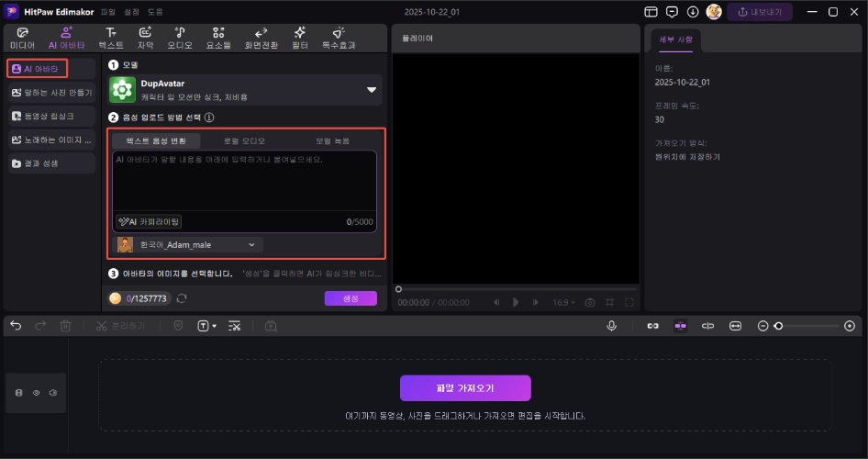
Task: Expand the DupAvatar model dropdown
Action: 372,90
